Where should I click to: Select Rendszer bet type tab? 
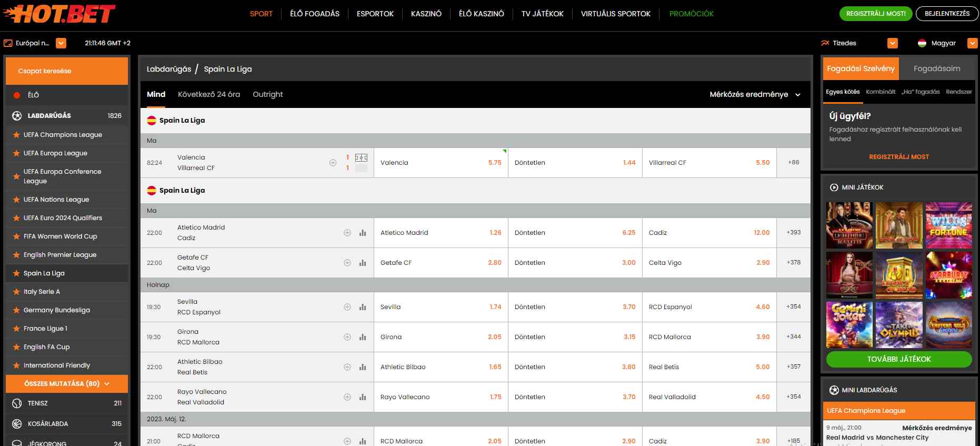click(959, 92)
